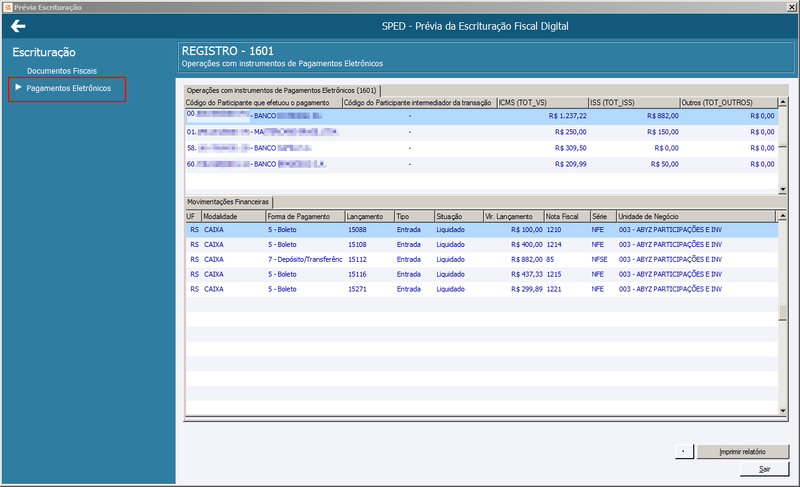Sort by the Forma de Pagamento column header

pyautogui.click(x=306, y=217)
